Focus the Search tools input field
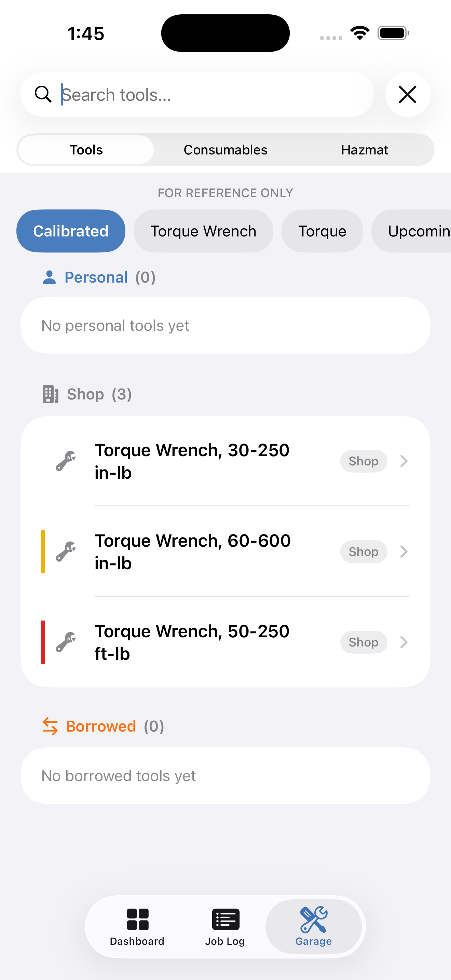This screenshot has height=980, width=451. pos(197,94)
